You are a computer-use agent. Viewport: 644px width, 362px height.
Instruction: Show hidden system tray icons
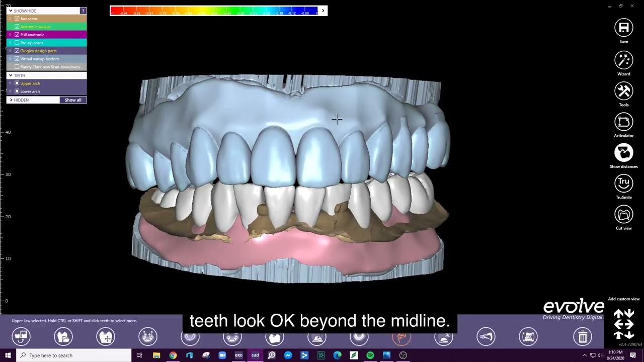pos(585,355)
